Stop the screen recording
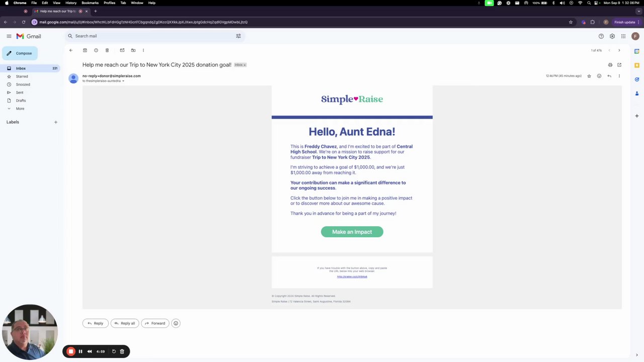This screenshot has height=362, width=644. coord(71,351)
